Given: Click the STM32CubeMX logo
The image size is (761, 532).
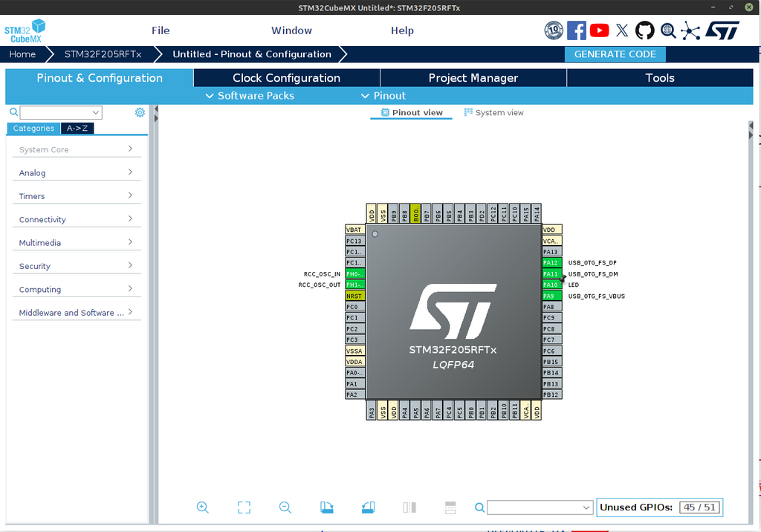Looking at the screenshot, I should [x=25, y=31].
